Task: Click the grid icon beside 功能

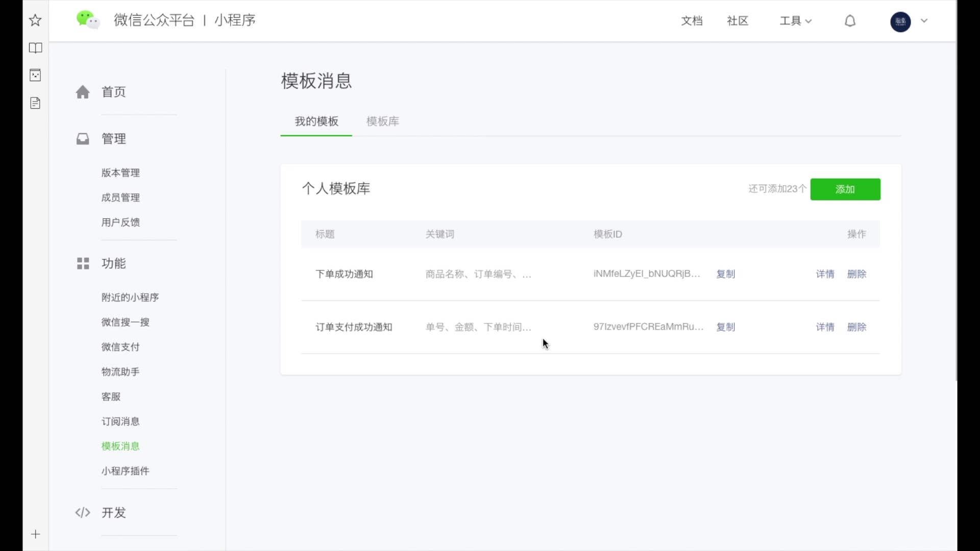Action: coord(83,263)
